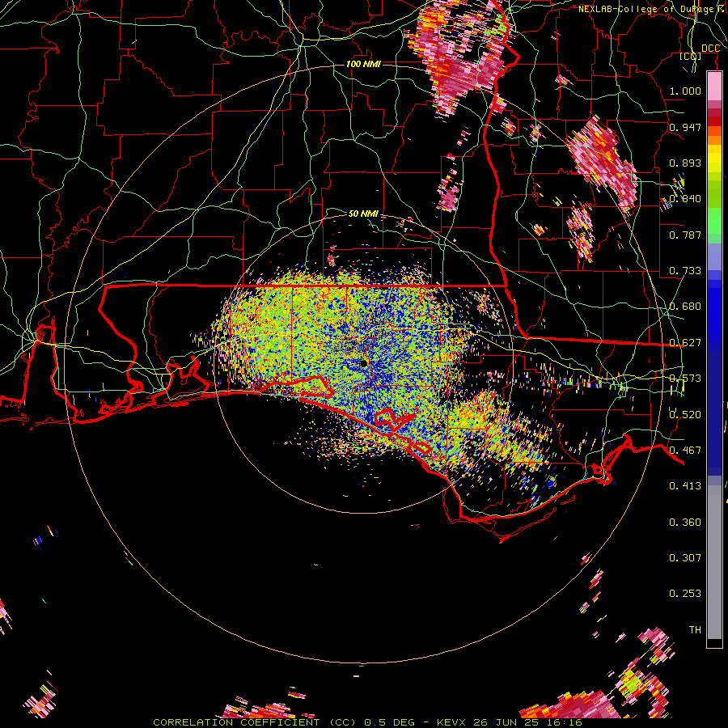
Task: Select the 0.467 scale value
Action: 685,451
